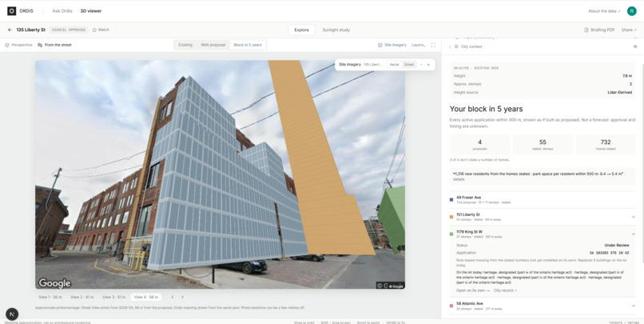Expand the 58 Atlantic Ave proposal
Viewport: 644px width, 324px height.
pyautogui.click(x=634, y=306)
